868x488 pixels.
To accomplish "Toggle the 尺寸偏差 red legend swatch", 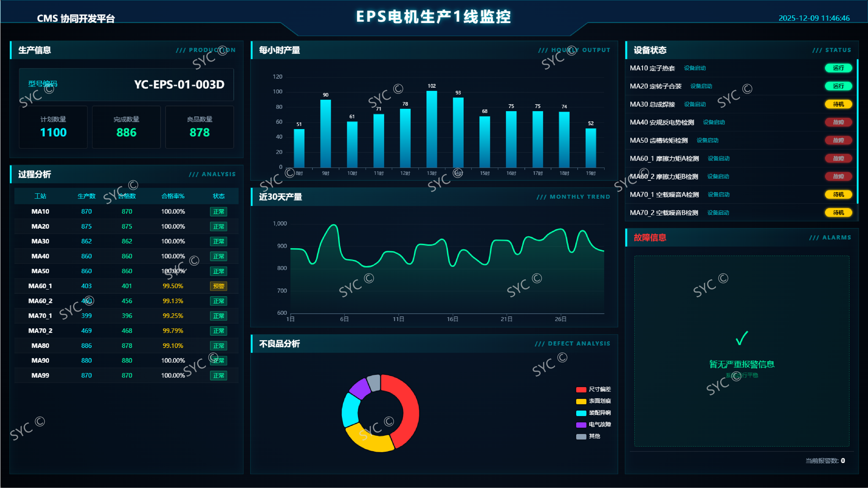I will [581, 389].
